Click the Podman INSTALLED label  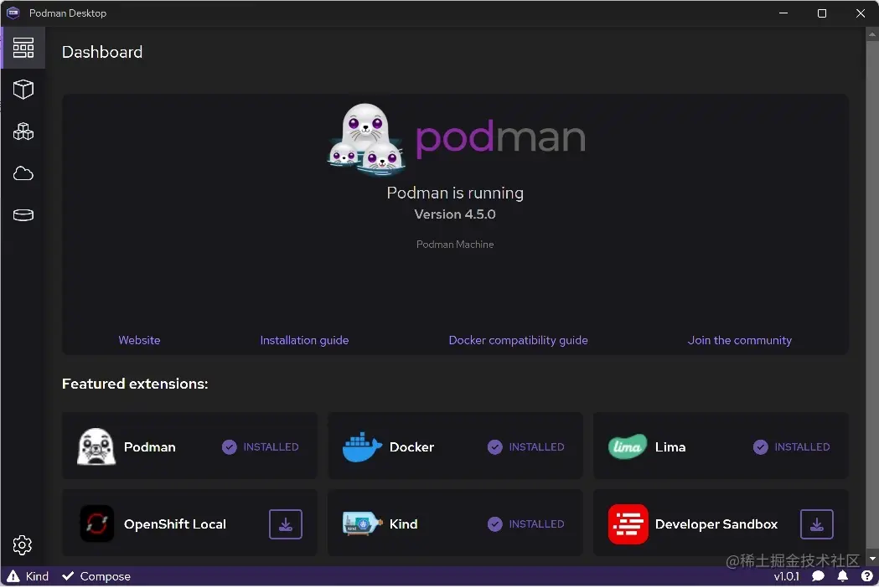click(271, 447)
